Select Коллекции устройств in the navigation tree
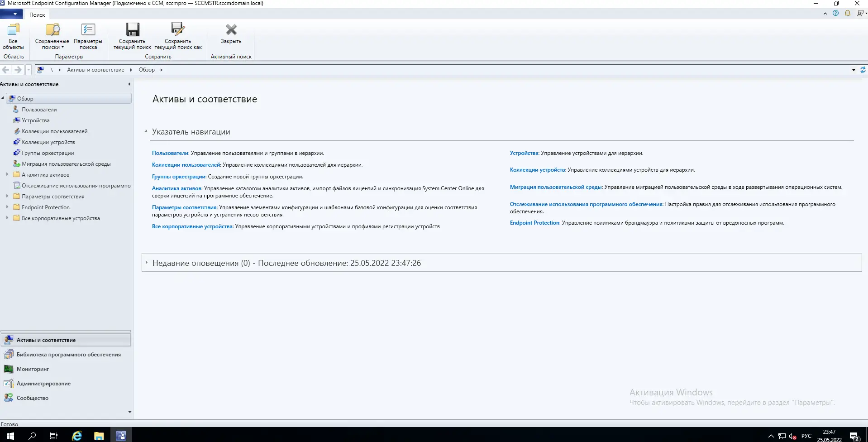 (x=48, y=142)
